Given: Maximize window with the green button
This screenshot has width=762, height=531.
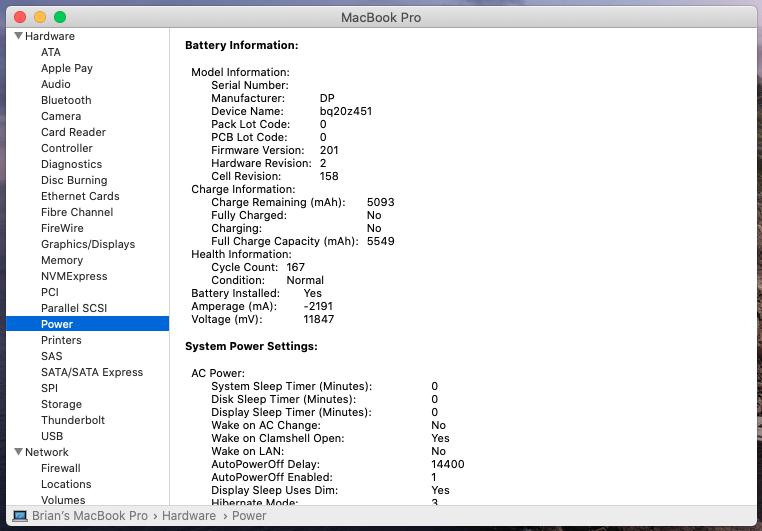Looking at the screenshot, I should pyautogui.click(x=60, y=17).
